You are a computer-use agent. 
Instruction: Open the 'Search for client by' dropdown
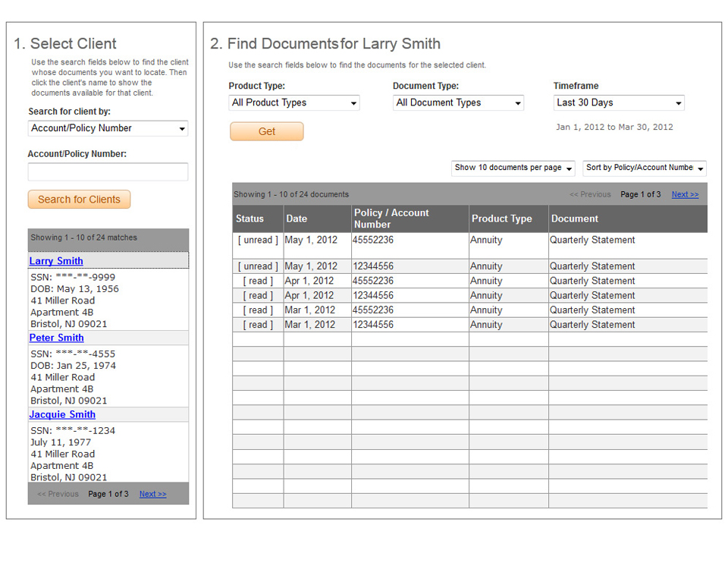[108, 129]
